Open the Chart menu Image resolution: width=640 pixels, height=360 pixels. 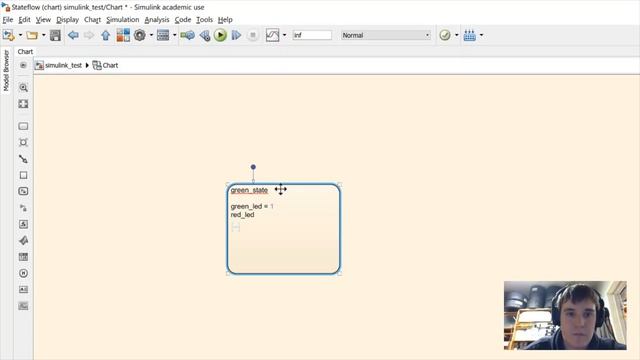point(93,20)
